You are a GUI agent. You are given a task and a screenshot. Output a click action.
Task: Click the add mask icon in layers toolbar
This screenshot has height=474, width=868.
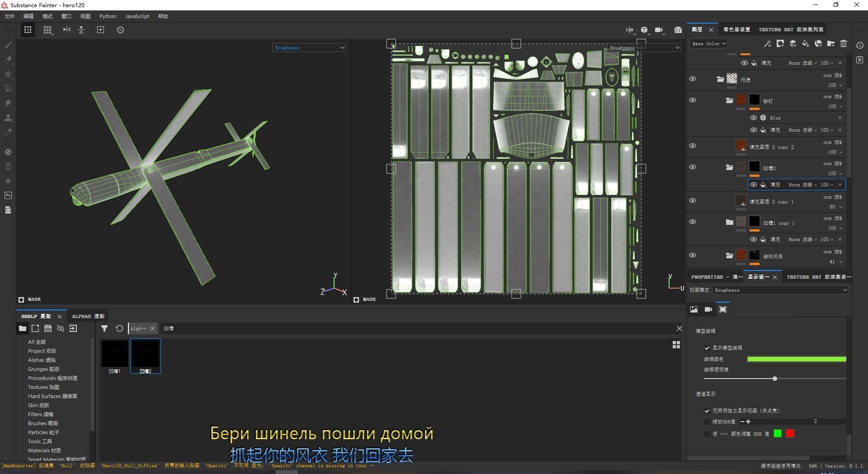780,43
